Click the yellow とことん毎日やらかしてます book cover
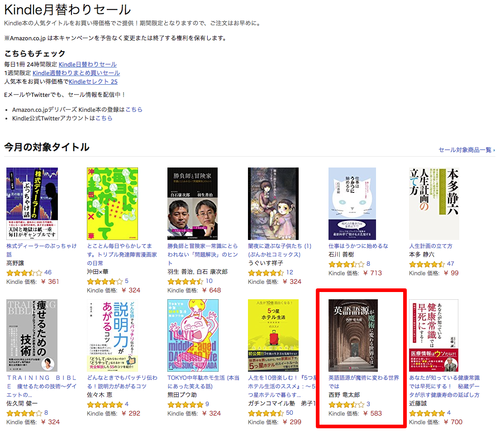 [112, 203]
